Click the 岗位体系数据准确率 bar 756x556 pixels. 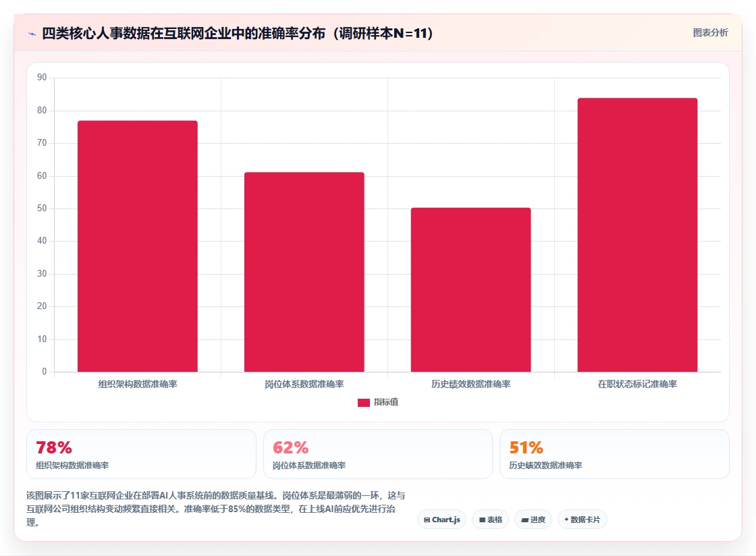304,272
